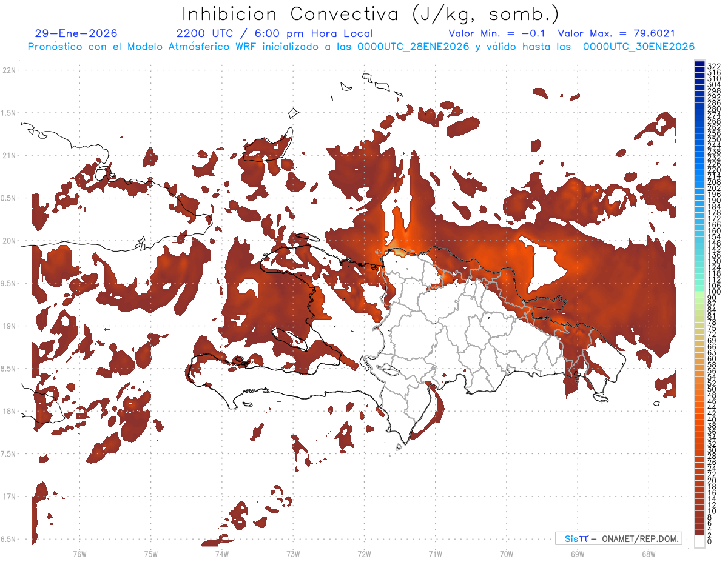Click the date '29-Ene-2026'

tap(76, 34)
